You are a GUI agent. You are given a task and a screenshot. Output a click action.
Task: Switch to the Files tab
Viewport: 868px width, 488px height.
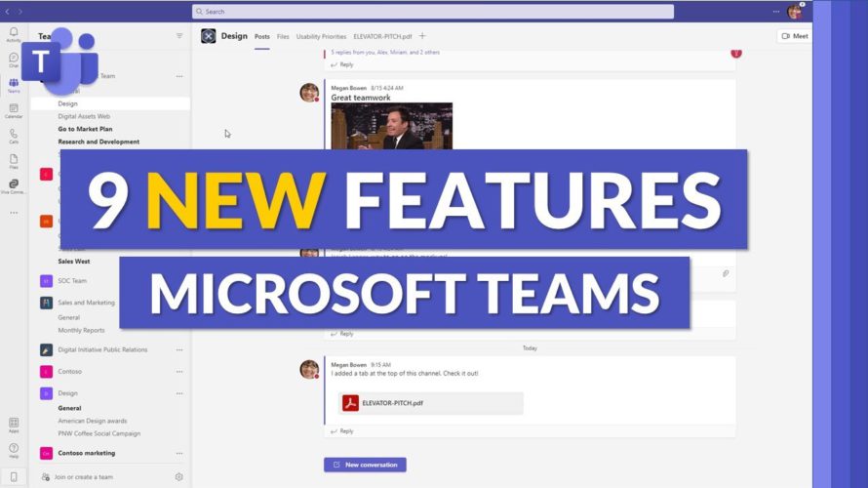[283, 36]
